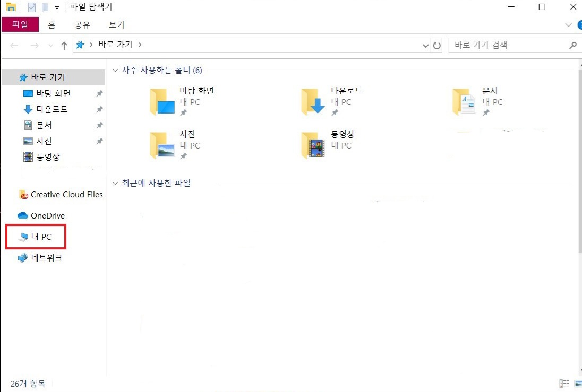The image size is (582, 392).
Task: Click the File Explorer title bar icon
Action: (x=11, y=7)
